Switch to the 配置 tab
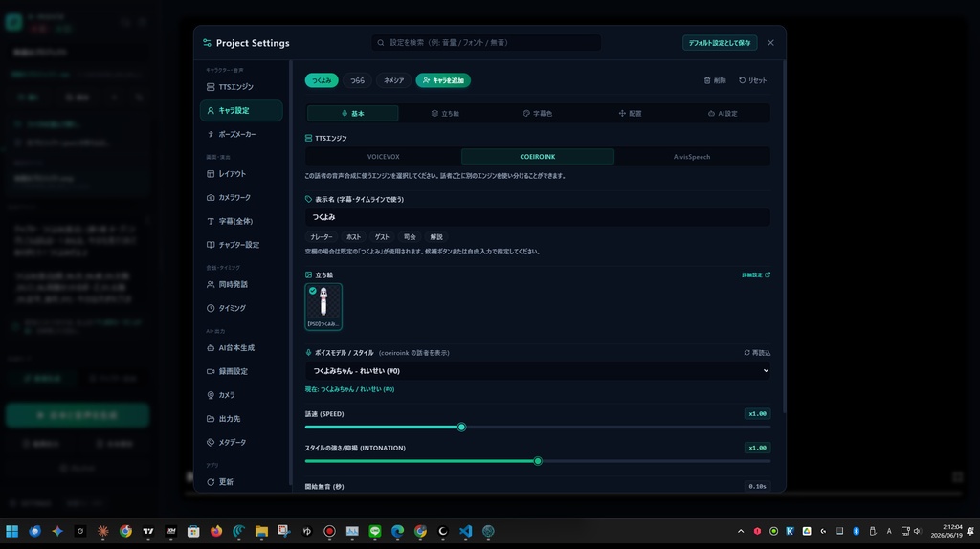The width and height of the screenshot is (980, 549). pos(630,114)
